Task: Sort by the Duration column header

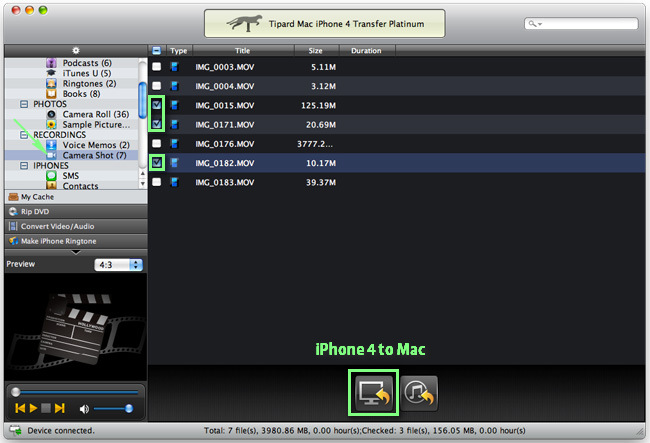Action: click(366, 51)
